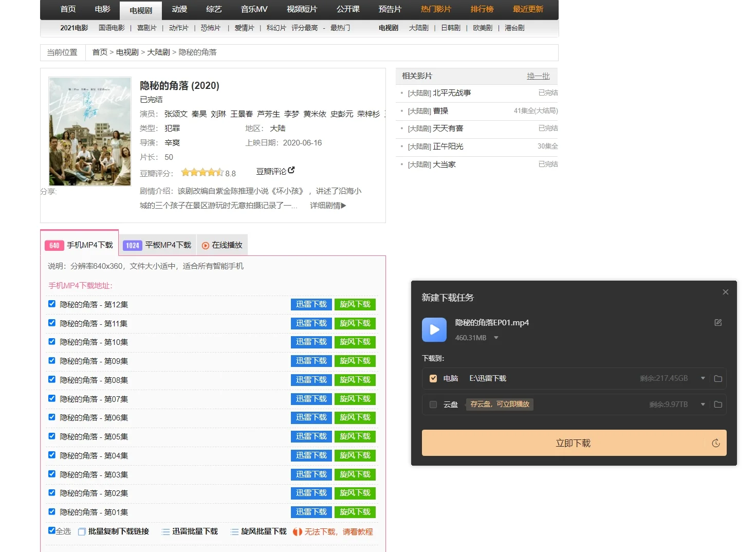Click director name 辛爽
The image size is (756, 552).
pyautogui.click(x=172, y=143)
